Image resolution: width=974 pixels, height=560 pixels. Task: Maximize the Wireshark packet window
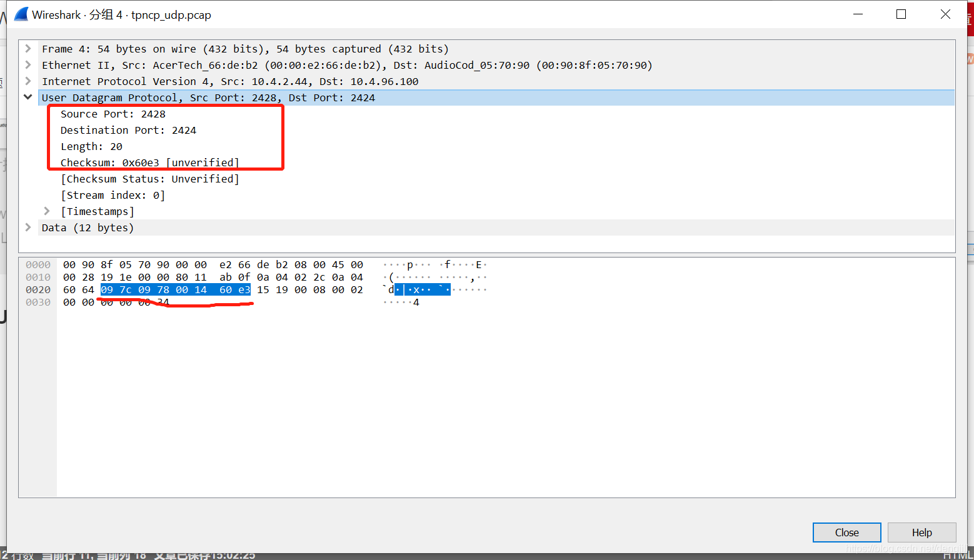(901, 14)
